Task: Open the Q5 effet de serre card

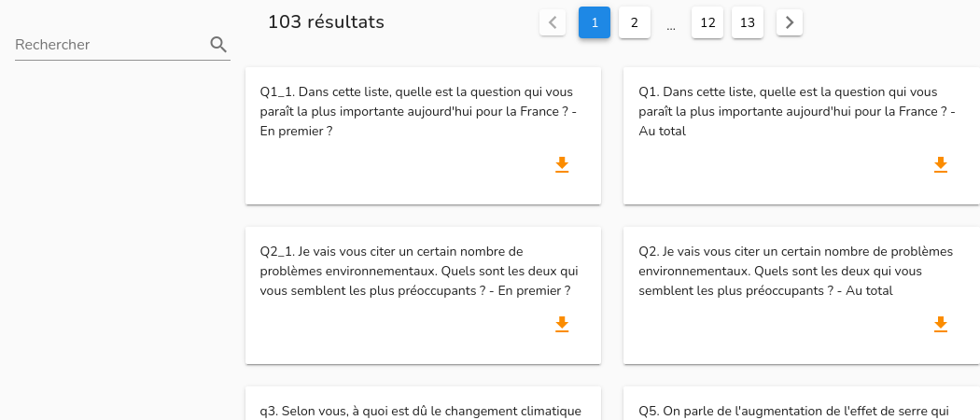Action: (x=802, y=404)
